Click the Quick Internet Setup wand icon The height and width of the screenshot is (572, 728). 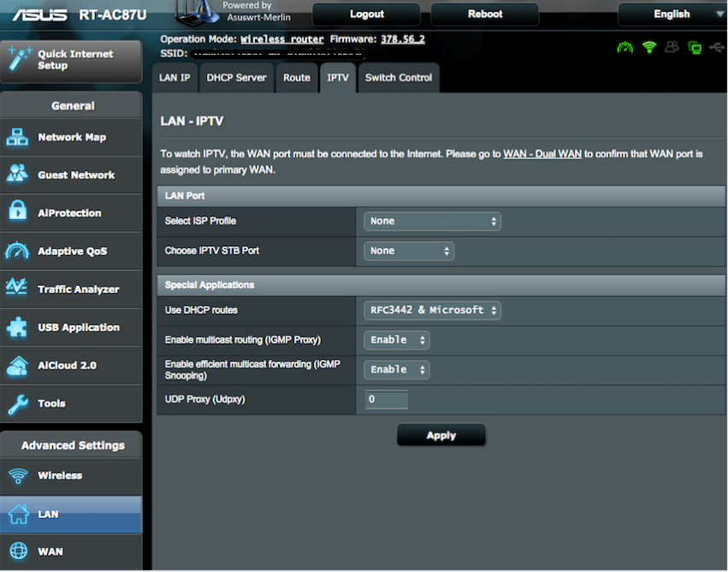(x=20, y=59)
